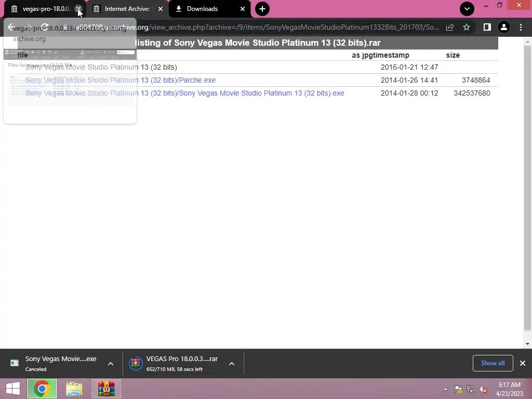
Task: Select the 'size' column header
Action: [453, 55]
